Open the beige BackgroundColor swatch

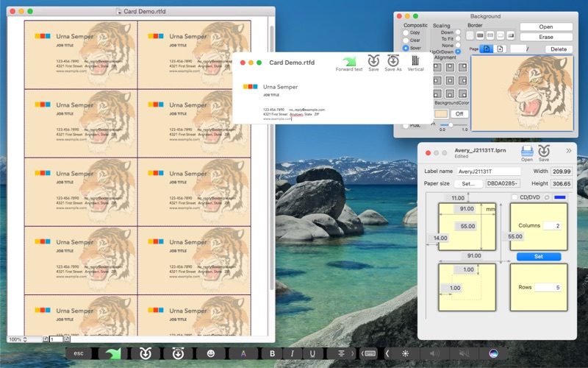click(441, 114)
